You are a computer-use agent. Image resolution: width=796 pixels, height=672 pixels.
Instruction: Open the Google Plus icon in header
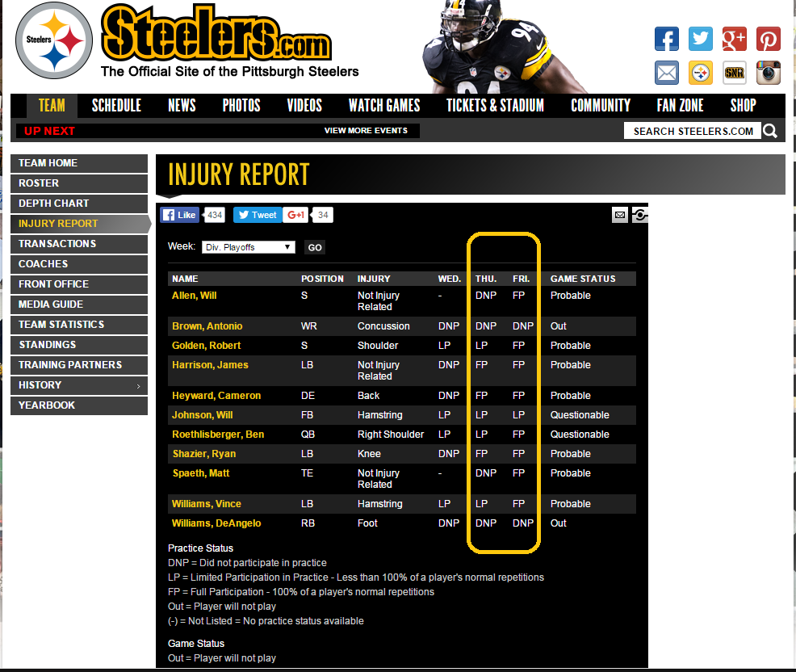click(x=734, y=39)
